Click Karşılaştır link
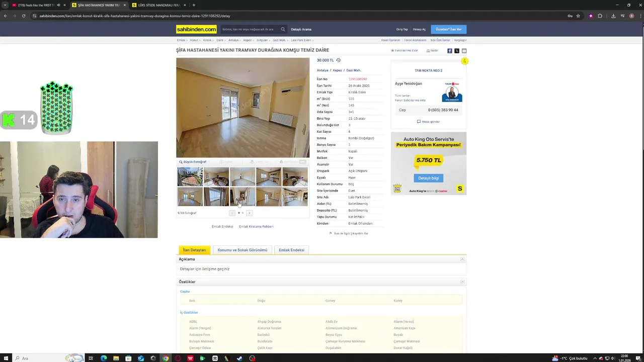This screenshot has height=362, width=644. [x=460, y=40]
